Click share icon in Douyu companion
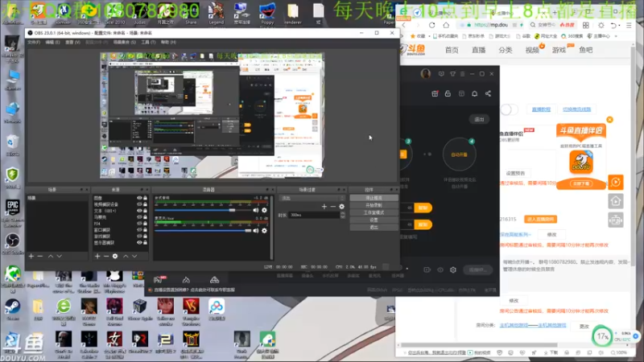Viewport: 644px width, 362px height. (x=488, y=93)
